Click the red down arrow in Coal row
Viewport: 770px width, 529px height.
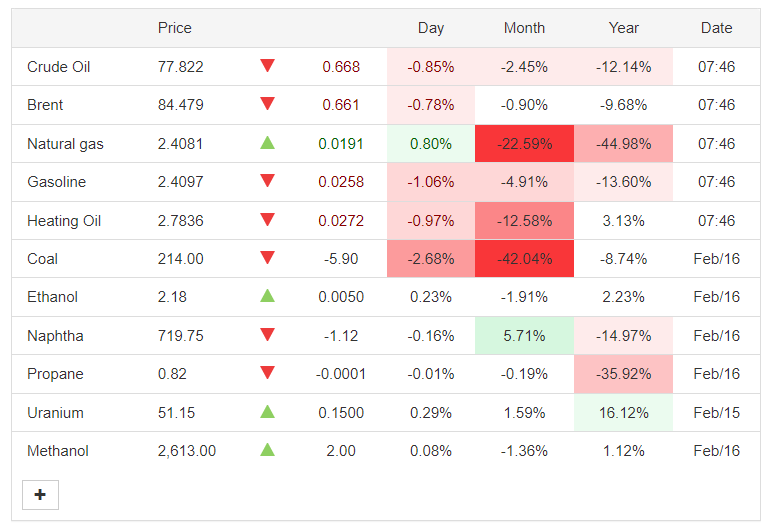267,257
